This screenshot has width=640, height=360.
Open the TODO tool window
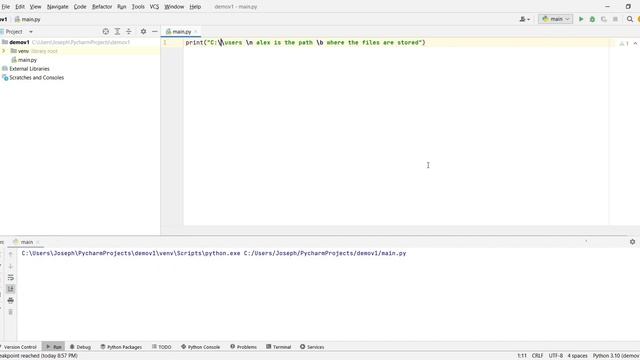click(x=162, y=347)
